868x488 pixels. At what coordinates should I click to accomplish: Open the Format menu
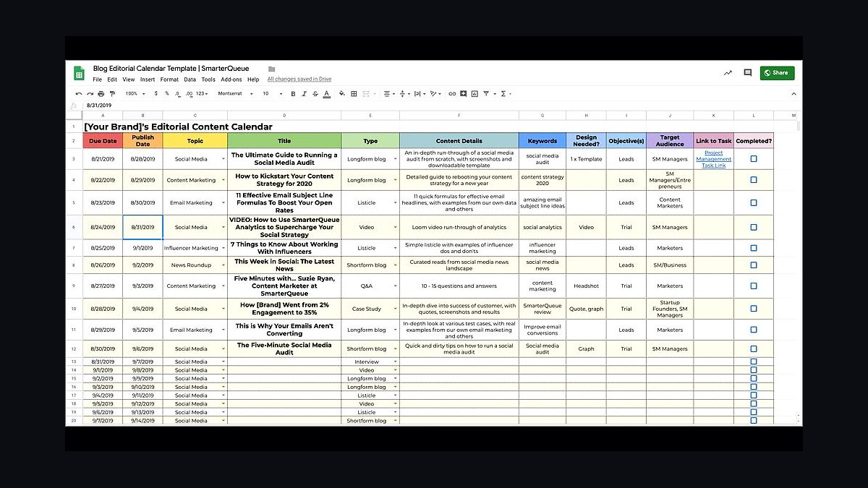(169, 80)
